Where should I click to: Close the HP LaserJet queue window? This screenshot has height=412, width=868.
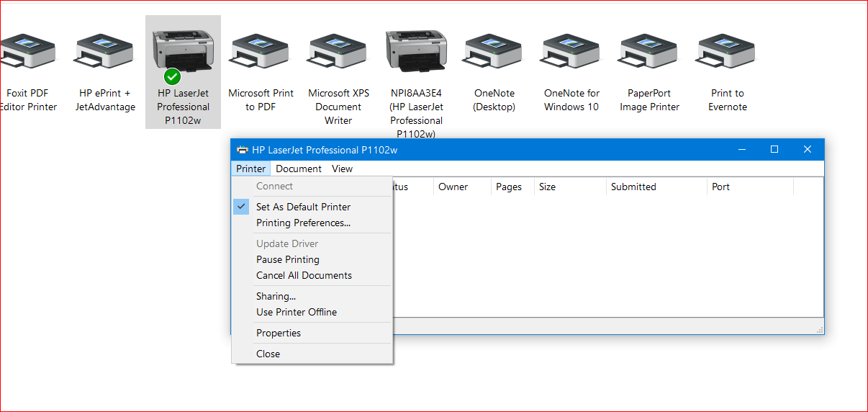pyautogui.click(x=808, y=150)
